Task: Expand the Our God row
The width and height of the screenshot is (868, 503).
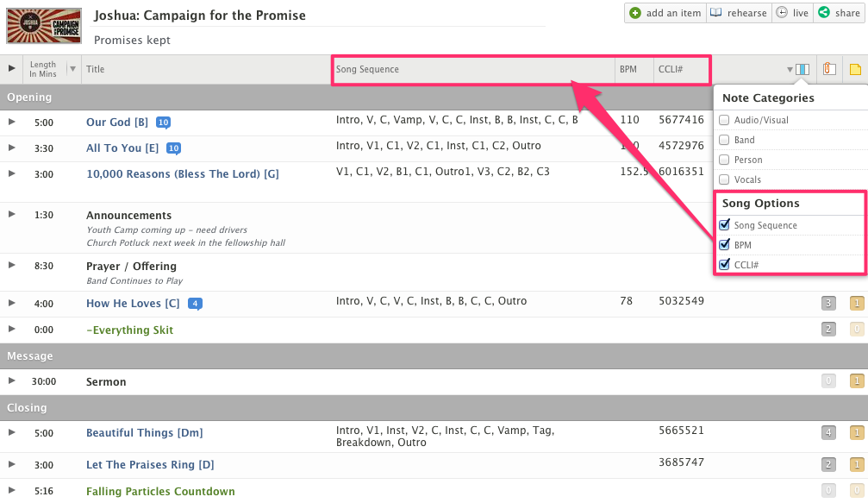Action: click(11, 122)
